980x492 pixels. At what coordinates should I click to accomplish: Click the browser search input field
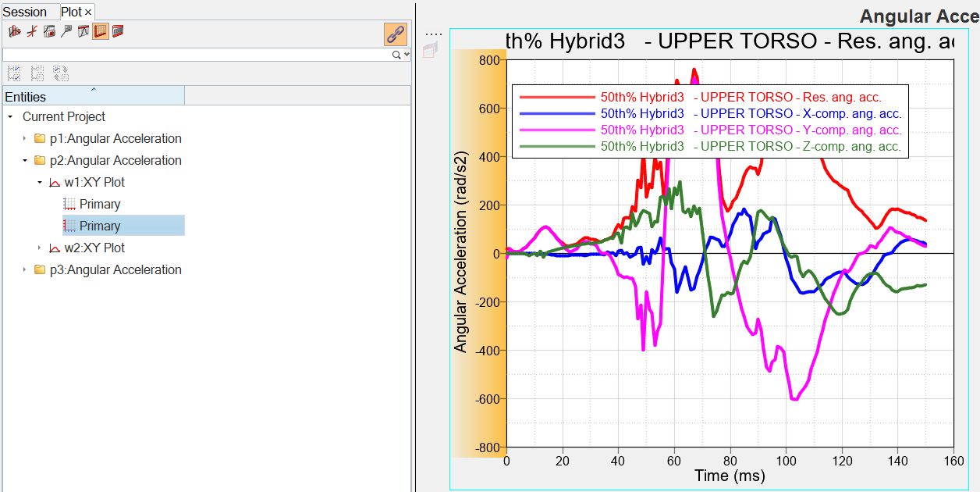click(x=195, y=55)
